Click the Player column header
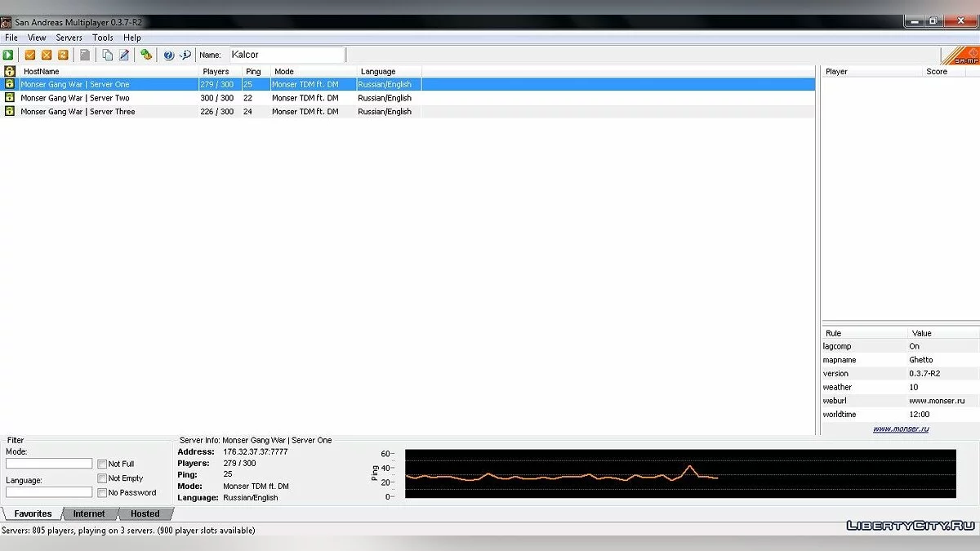Screen dimensions: 980x551 click(872, 71)
